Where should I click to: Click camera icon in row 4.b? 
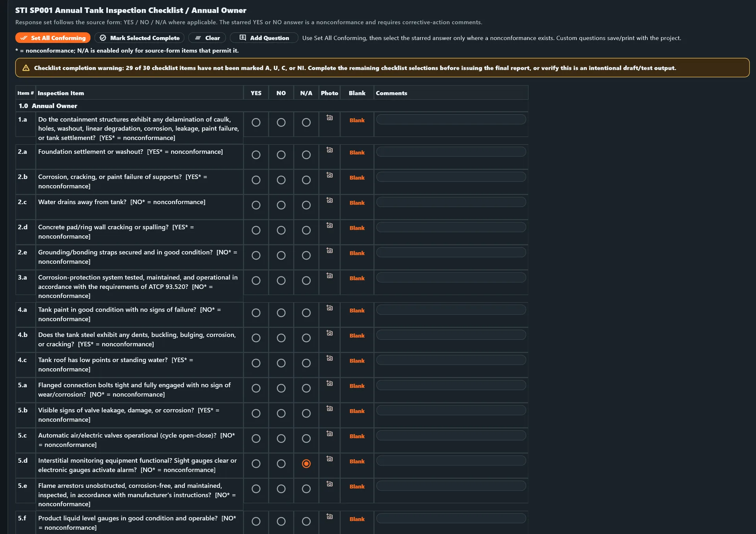point(330,333)
